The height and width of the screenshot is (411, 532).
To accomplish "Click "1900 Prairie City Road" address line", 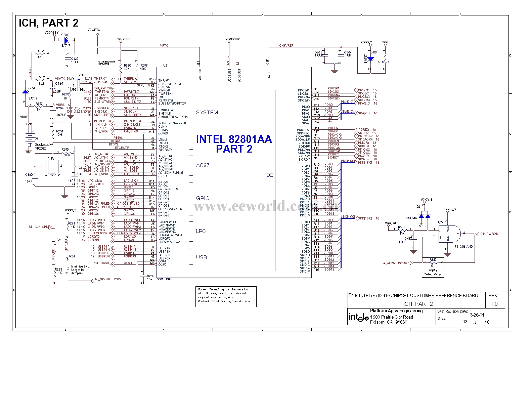I will click(x=391, y=317).
